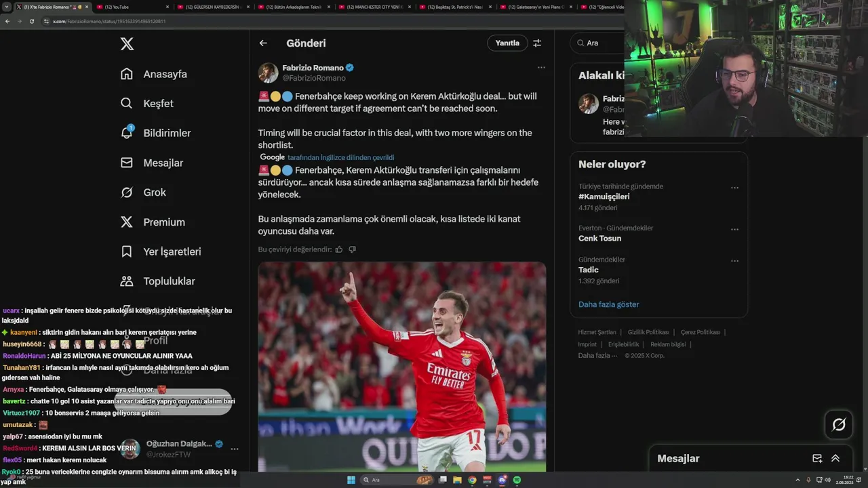Click "tarafından İngilizce dilinden çevrildi" link
Image resolution: width=868 pixels, height=488 pixels.
pyautogui.click(x=340, y=157)
